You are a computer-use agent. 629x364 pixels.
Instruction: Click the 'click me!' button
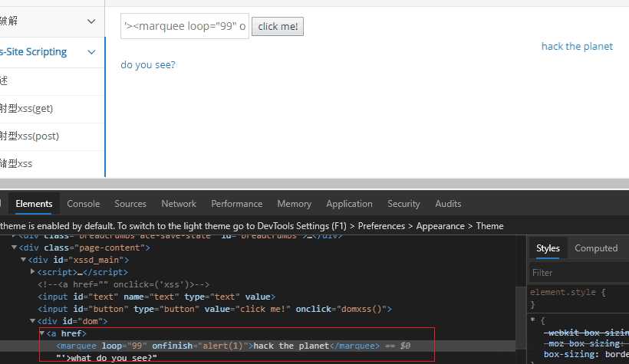(x=278, y=27)
